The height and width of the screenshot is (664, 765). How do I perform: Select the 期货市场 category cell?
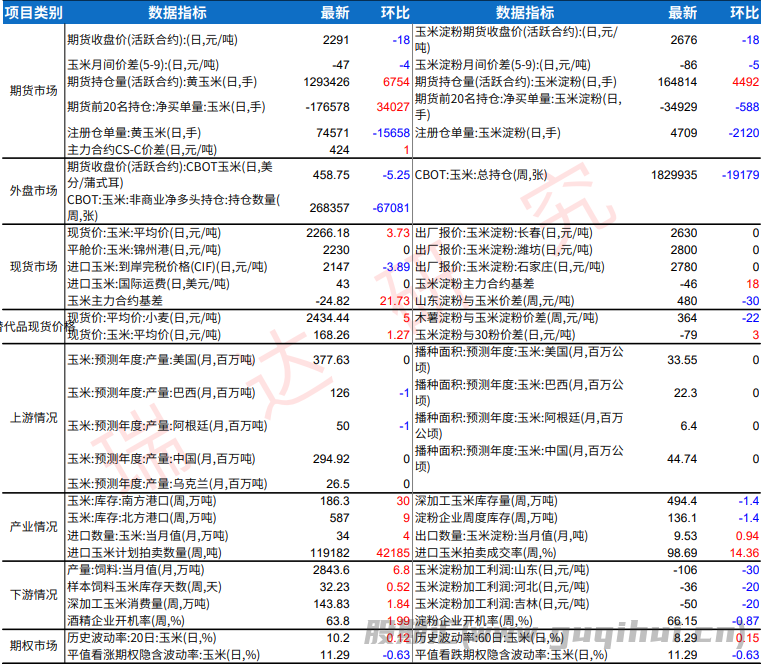pyautogui.click(x=33, y=88)
